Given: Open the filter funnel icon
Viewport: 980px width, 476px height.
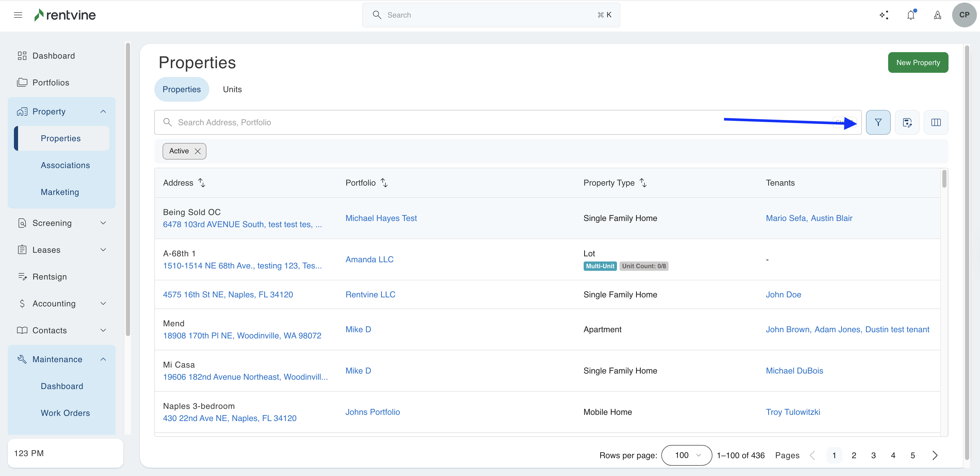Looking at the screenshot, I should coord(878,122).
